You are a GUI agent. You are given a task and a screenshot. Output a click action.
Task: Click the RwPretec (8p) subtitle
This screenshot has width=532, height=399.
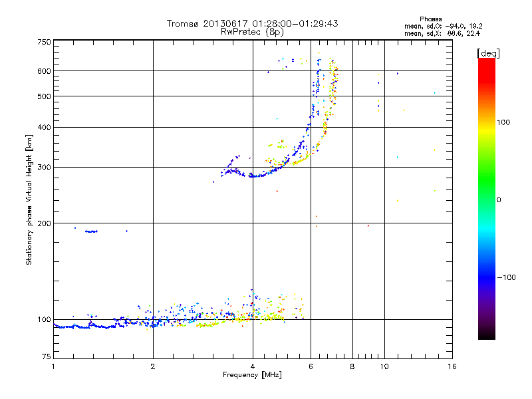(x=252, y=32)
